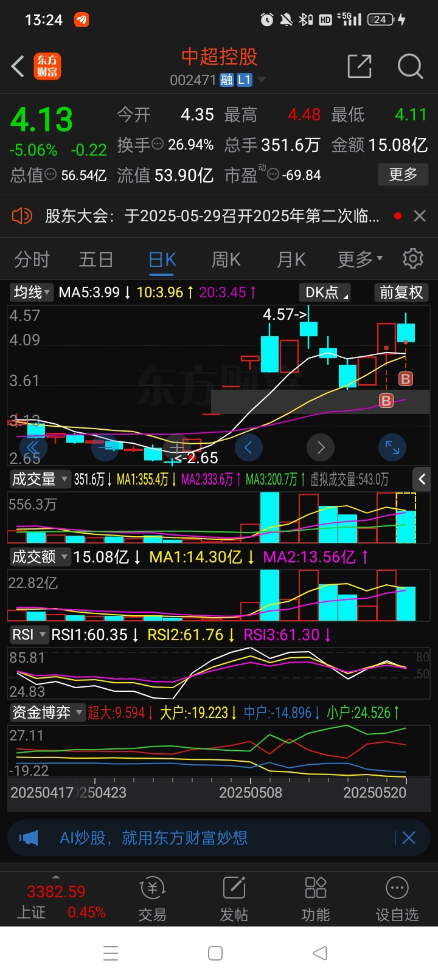The image size is (438, 980).
Task: Close the AI炒股 promo banner
Action: 409,838
